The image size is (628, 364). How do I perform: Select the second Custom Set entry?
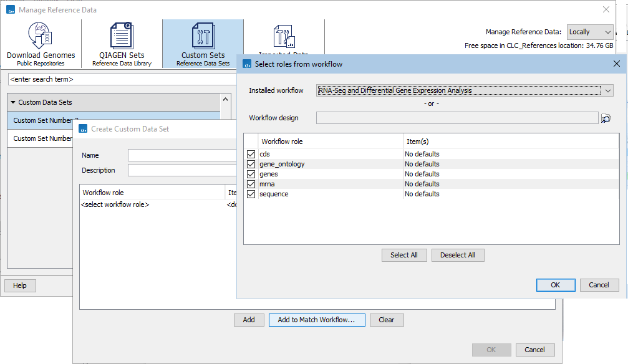tap(39, 138)
